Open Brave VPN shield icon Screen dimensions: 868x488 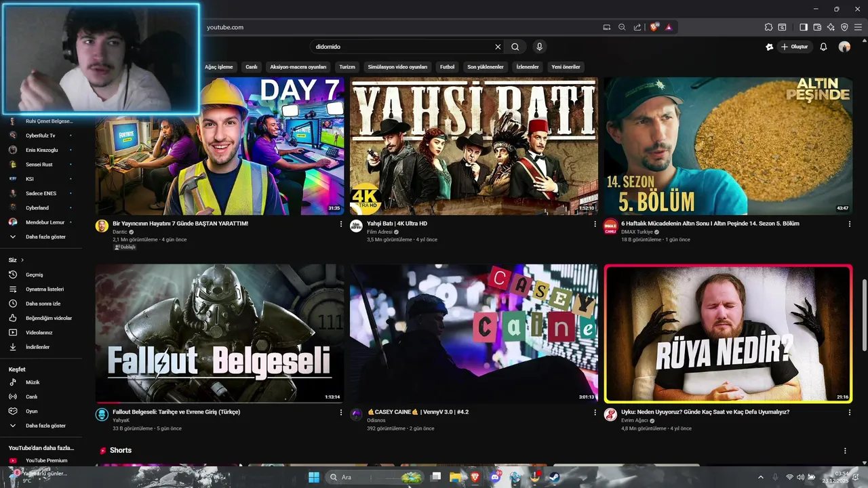click(x=844, y=27)
